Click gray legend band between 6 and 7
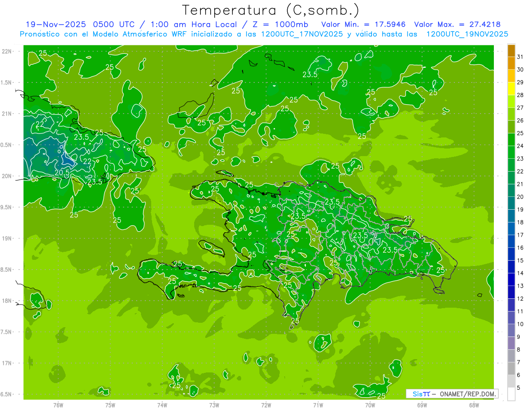This screenshot has width=532, height=411. click(511, 368)
